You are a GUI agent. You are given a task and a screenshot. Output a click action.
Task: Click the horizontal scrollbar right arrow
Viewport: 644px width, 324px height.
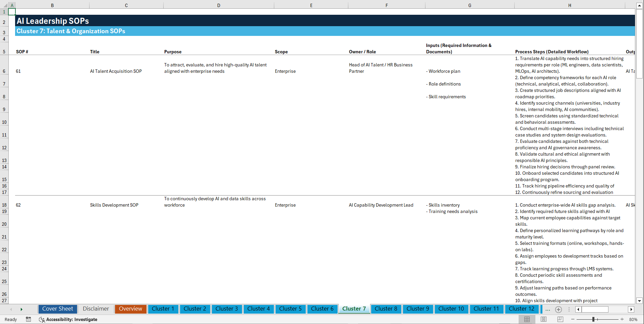631,309
